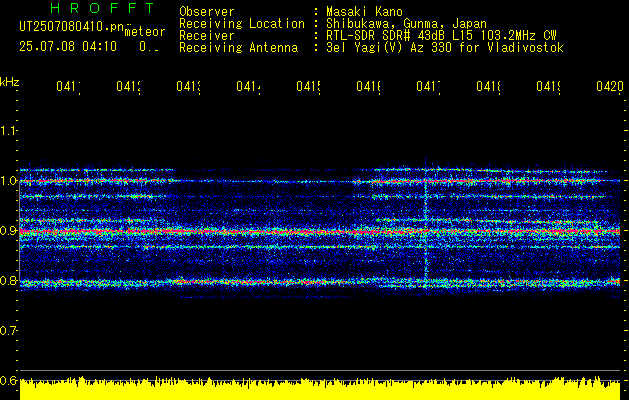Click the 'Receiving Location' label
Screen dimensions: 629x400
click(242, 24)
